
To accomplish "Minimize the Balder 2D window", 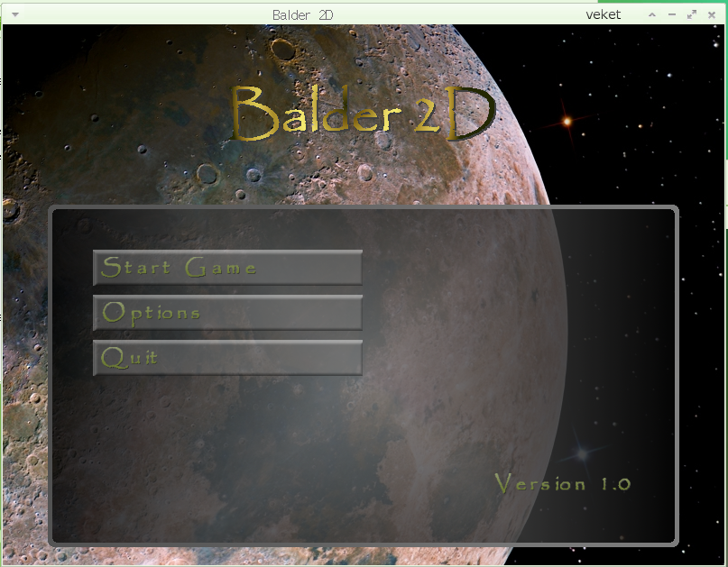I will tap(672, 14).
